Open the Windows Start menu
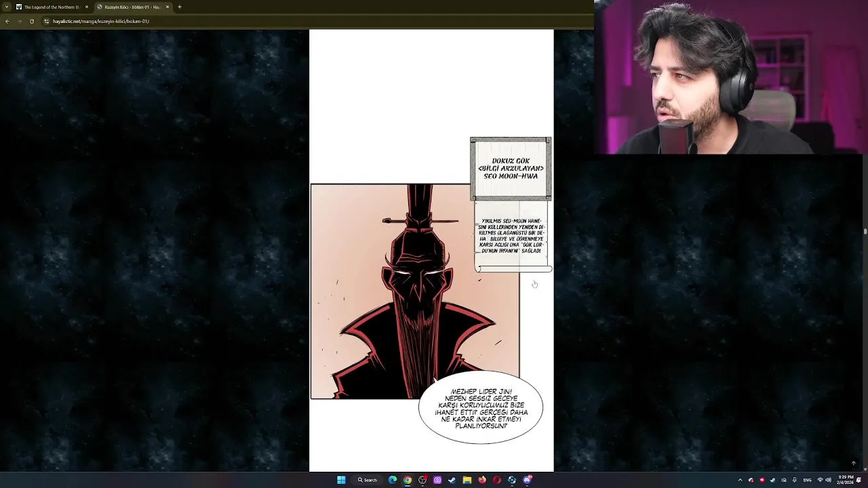Image resolution: width=868 pixels, height=488 pixels. point(341,480)
